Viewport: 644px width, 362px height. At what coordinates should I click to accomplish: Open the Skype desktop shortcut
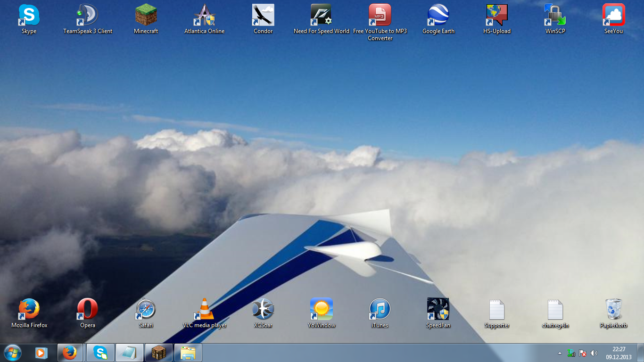click(x=29, y=16)
